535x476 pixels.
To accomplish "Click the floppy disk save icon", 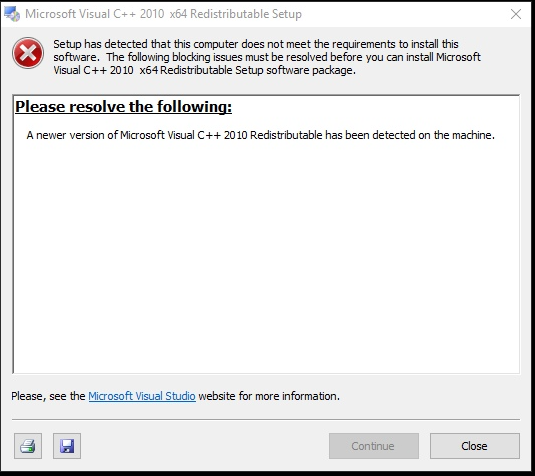I will [x=67, y=446].
